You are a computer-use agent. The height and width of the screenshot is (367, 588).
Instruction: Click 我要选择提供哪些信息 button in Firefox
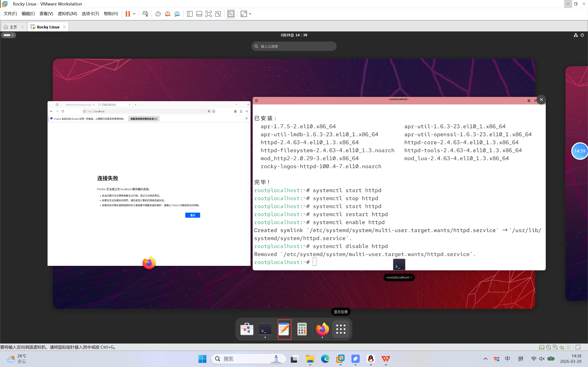click(x=144, y=119)
